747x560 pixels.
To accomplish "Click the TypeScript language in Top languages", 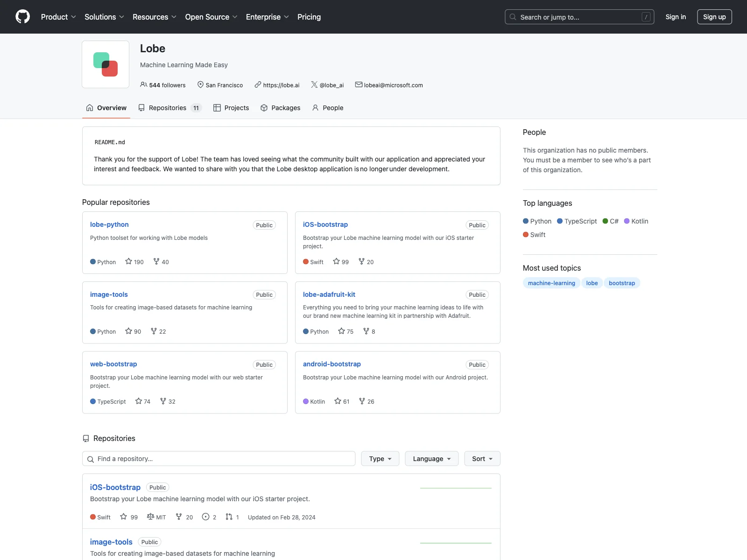I will [x=577, y=221].
